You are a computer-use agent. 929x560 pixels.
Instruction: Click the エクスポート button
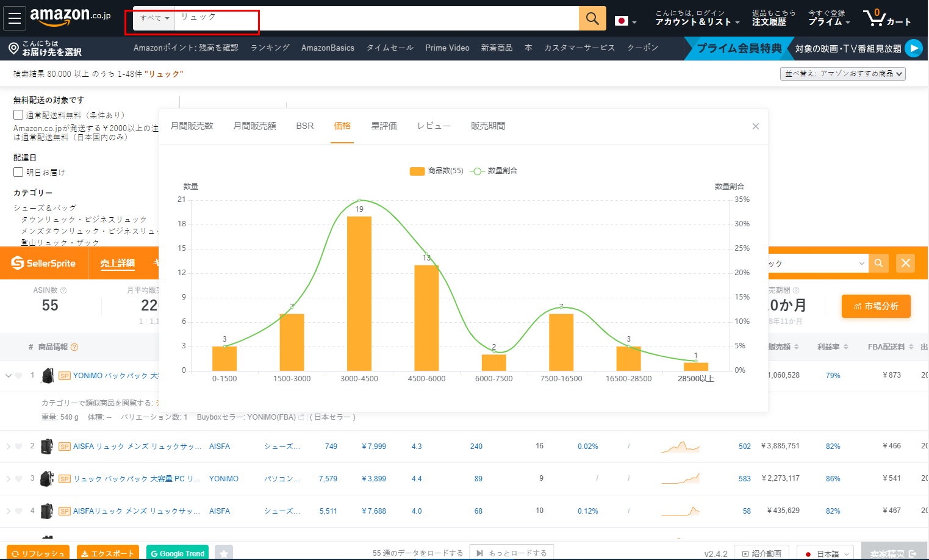107,553
